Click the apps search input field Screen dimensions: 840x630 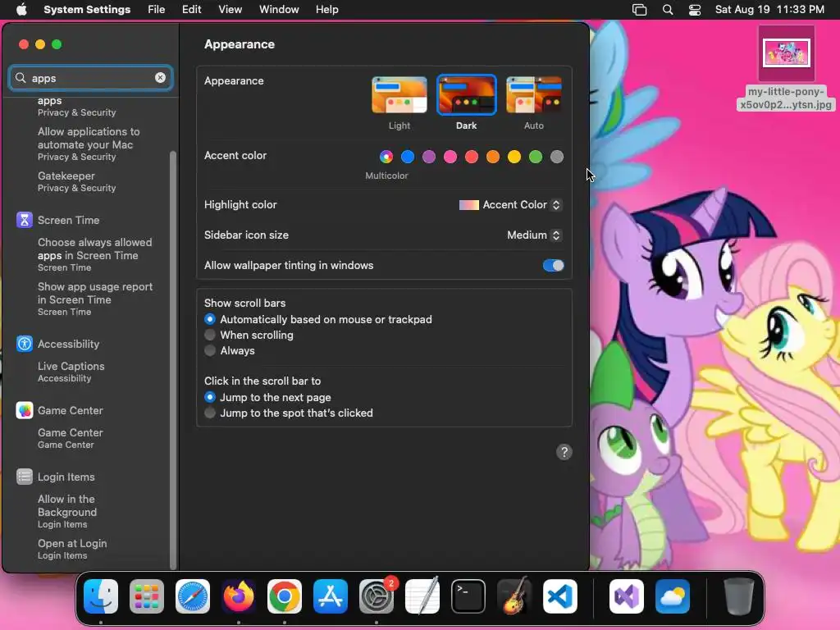[91, 78]
